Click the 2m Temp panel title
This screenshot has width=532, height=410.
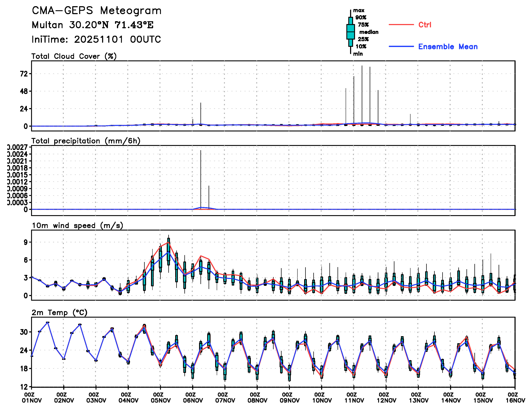coord(60,312)
